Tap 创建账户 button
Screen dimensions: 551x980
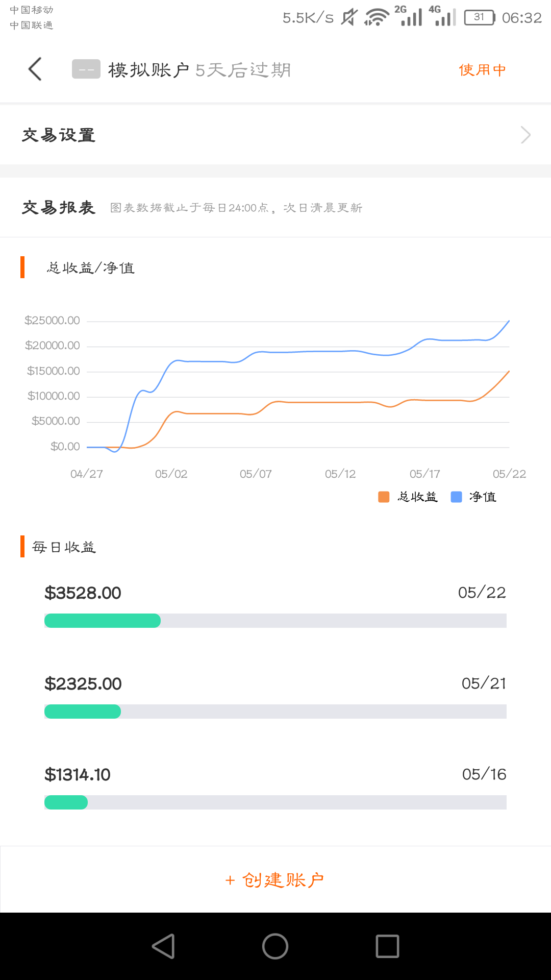(275, 879)
